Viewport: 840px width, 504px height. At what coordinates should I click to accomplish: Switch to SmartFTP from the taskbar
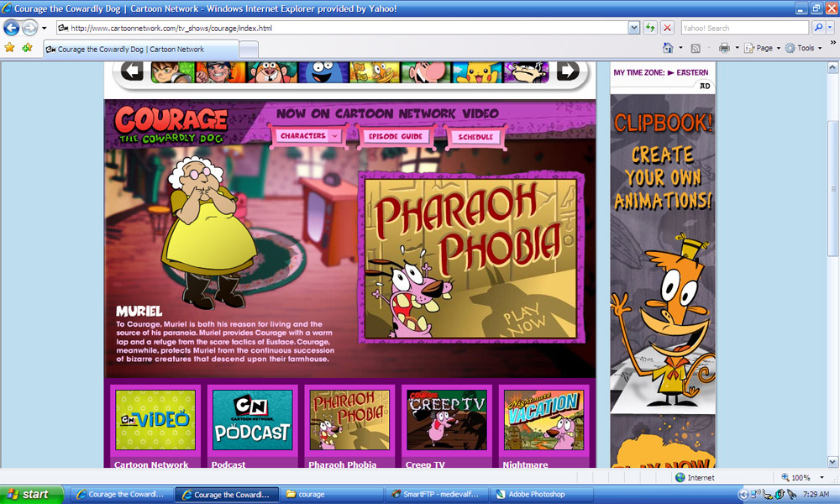[437, 495]
